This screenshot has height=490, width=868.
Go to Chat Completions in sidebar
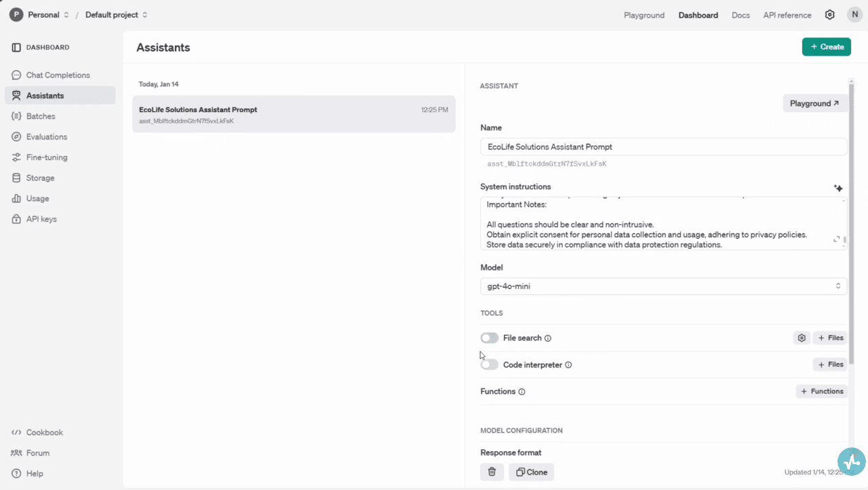click(58, 75)
